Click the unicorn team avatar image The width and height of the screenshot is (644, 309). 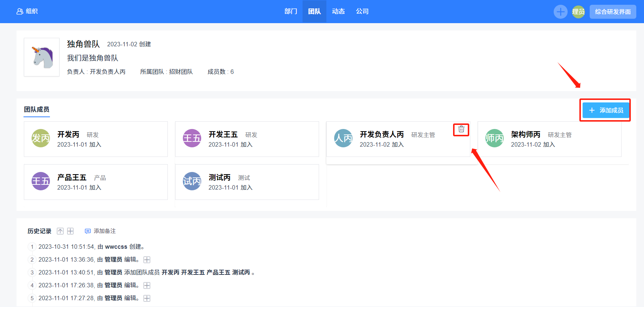coord(42,57)
